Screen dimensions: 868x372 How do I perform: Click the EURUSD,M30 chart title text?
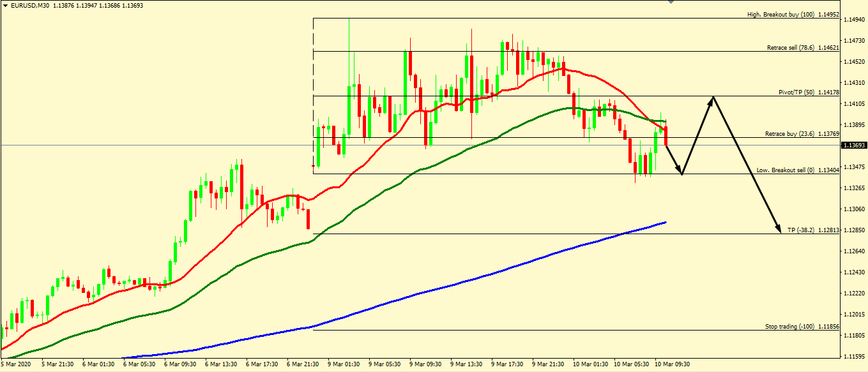[31, 5]
